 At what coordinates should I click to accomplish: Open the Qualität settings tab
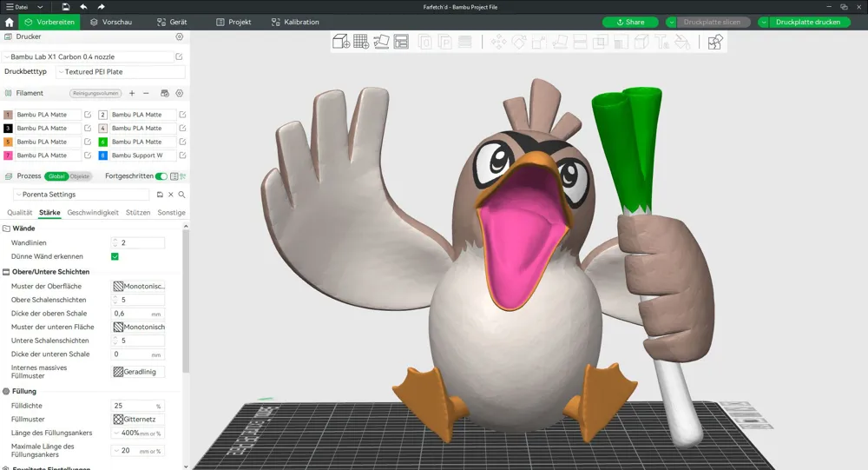click(19, 212)
